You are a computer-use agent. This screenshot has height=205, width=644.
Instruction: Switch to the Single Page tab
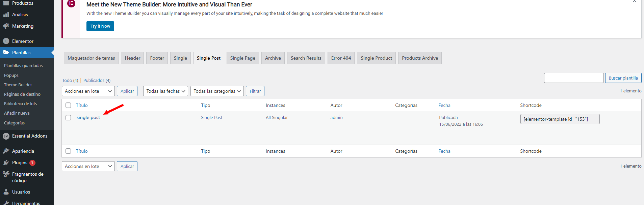tap(243, 58)
